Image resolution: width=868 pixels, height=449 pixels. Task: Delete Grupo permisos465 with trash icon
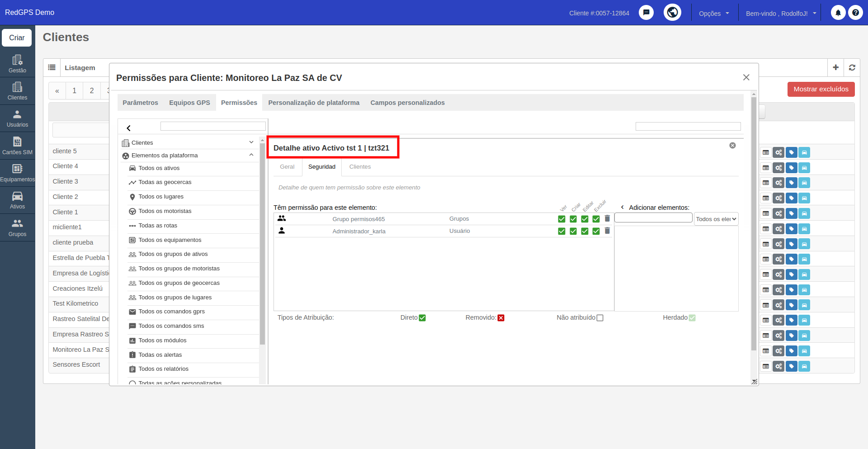tap(607, 219)
